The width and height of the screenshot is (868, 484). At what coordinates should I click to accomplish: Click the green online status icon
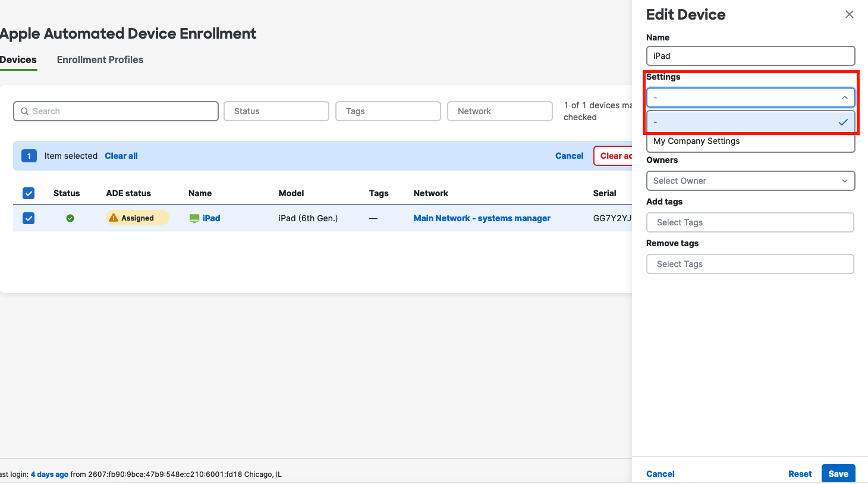point(70,218)
